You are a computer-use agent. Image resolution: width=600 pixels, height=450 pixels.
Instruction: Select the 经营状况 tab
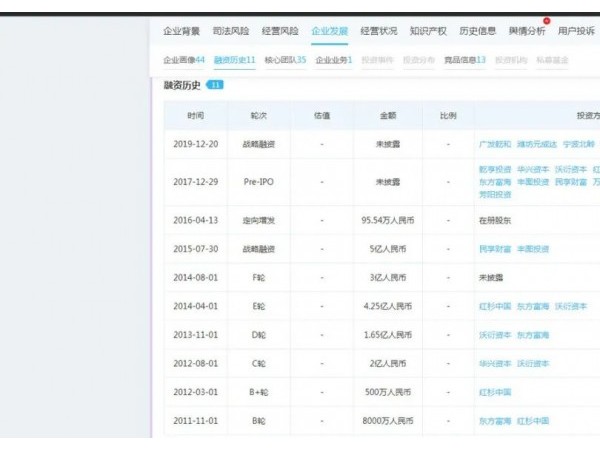pyautogui.click(x=379, y=32)
